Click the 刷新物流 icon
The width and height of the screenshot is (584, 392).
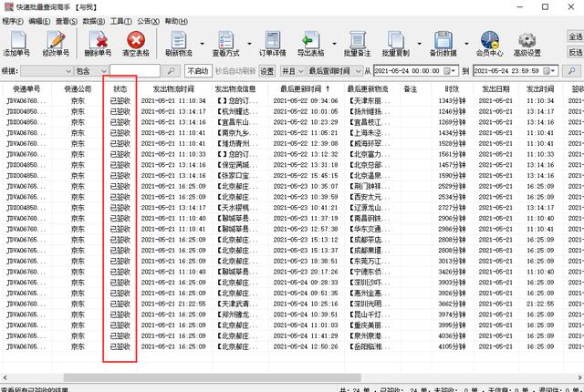[179, 44]
